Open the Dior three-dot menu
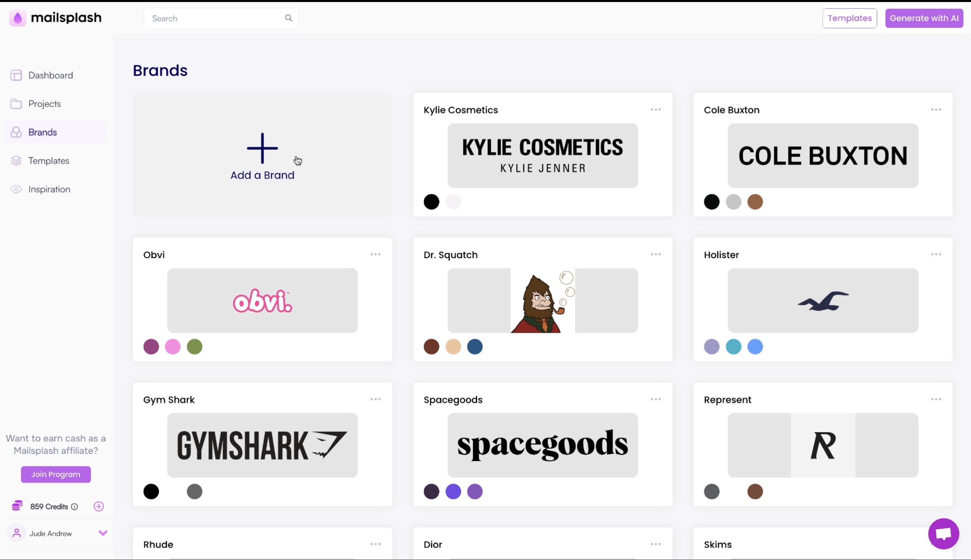The width and height of the screenshot is (971, 560). pyautogui.click(x=656, y=544)
